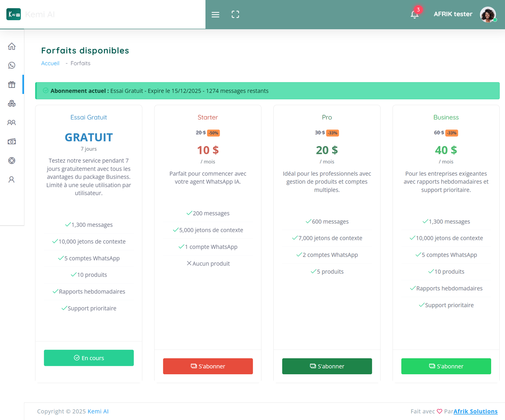The height and width of the screenshot is (420, 505).
Task: Click the user avatar picture
Action: pyautogui.click(x=488, y=15)
